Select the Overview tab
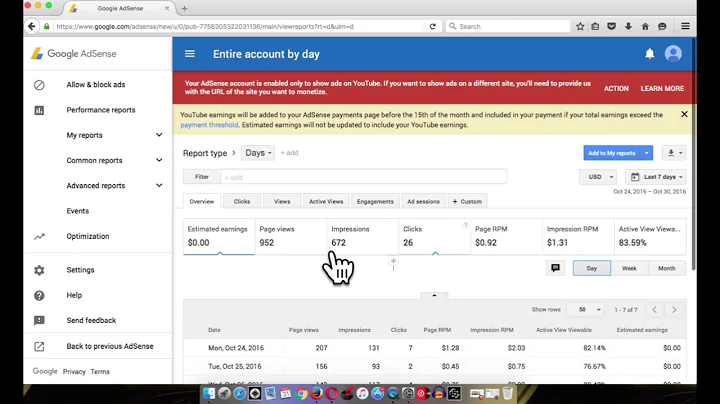 (202, 201)
